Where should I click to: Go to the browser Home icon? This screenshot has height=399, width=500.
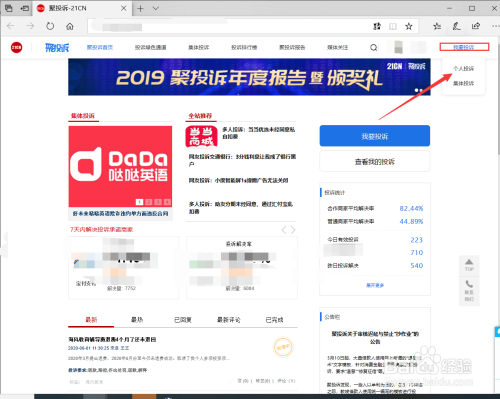70,26
